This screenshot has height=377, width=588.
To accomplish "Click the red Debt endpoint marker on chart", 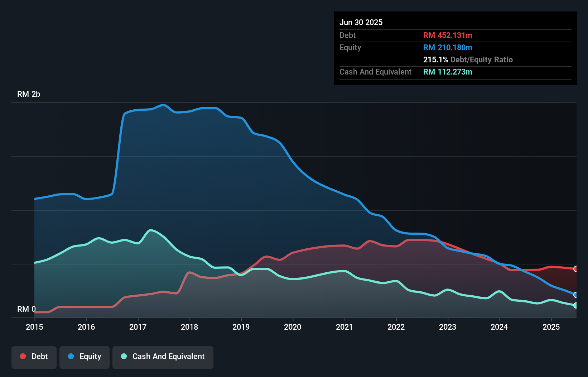I will (576, 269).
